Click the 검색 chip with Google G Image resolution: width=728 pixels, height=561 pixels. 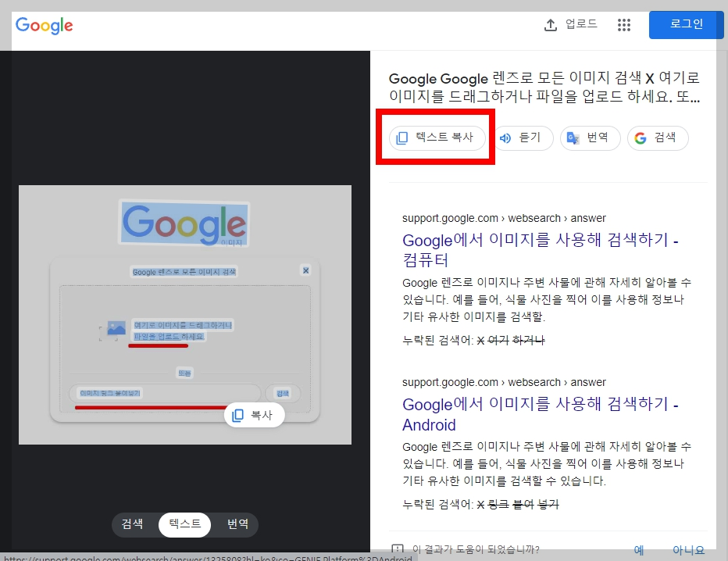pos(658,138)
